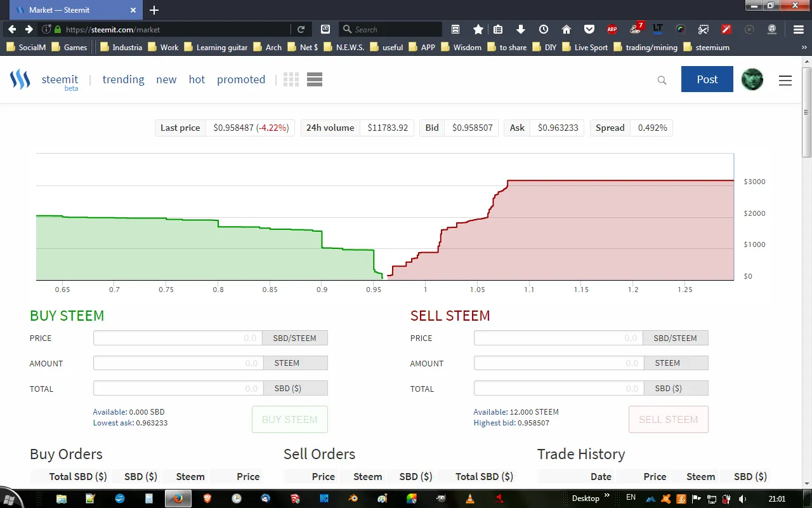Image resolution: width=812 pixels, height=508 pixels.
Task: Open promoted posts menu
Action: pos(241,79)
